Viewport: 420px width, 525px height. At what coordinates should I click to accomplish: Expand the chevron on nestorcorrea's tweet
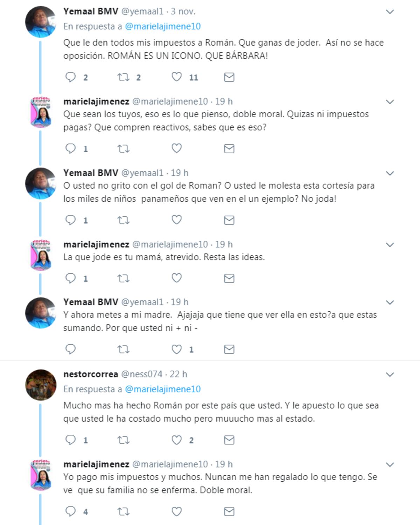point(390,374)
